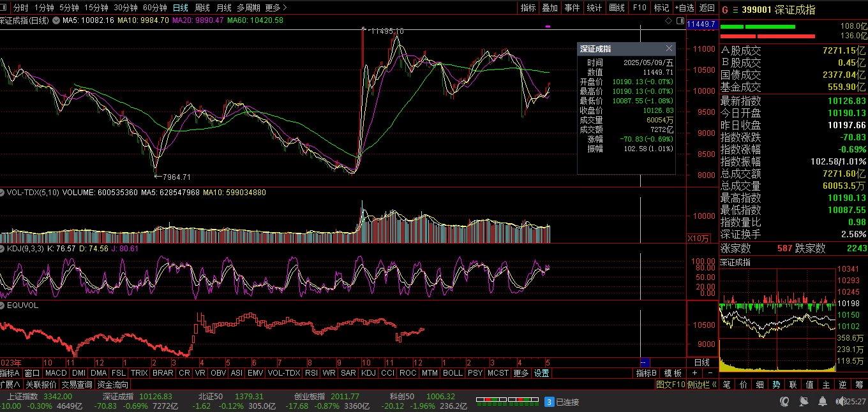Open the 统计 statistics menu
The width and height of the screenshot is (868, 412).
[594, 8]
